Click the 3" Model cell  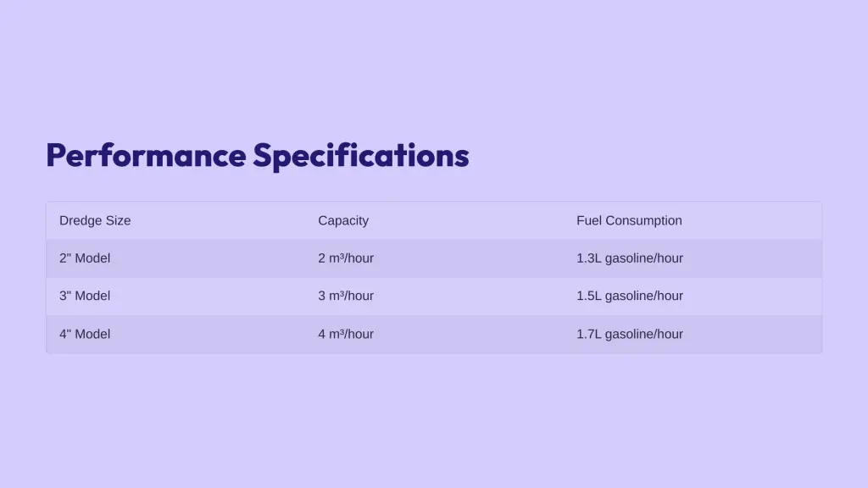85,296
